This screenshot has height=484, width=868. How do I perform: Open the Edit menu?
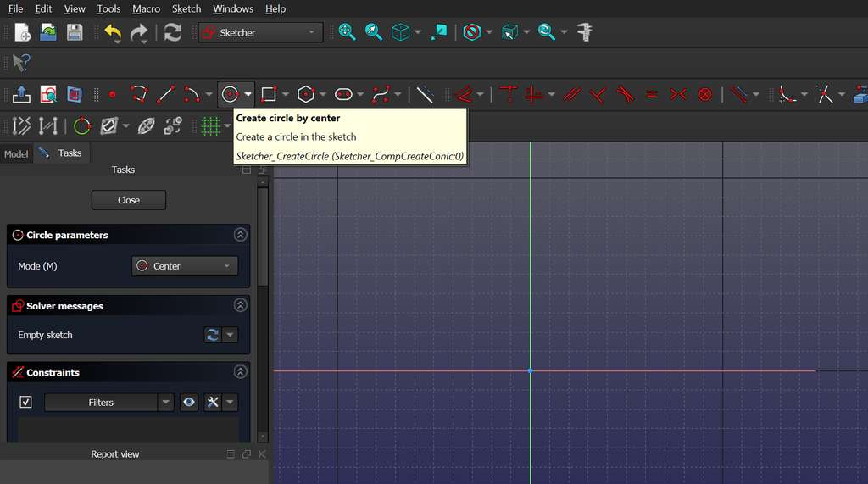43,8
